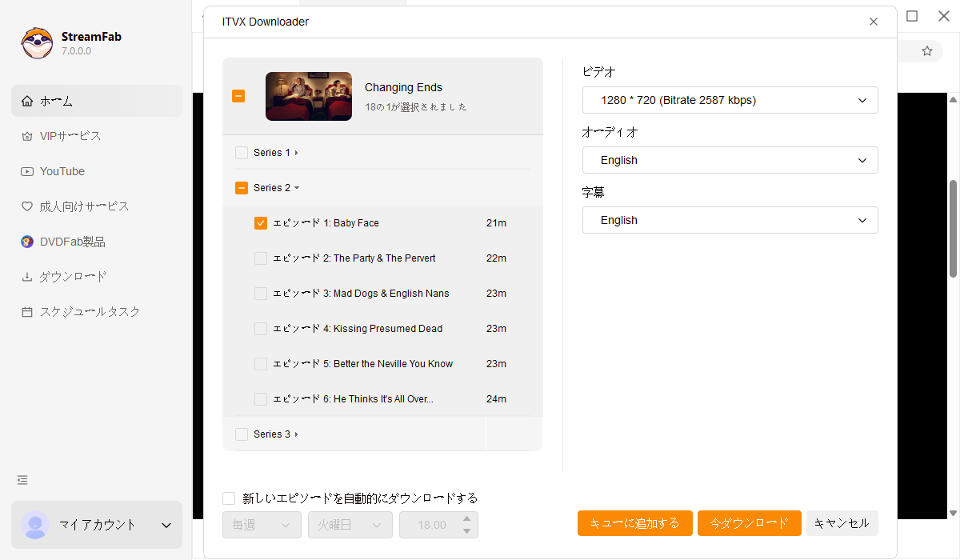This screenshot has height=560, width=960.
Task: Collapse the sidebar using the bottom-left icon
Action: coord(22,480)
